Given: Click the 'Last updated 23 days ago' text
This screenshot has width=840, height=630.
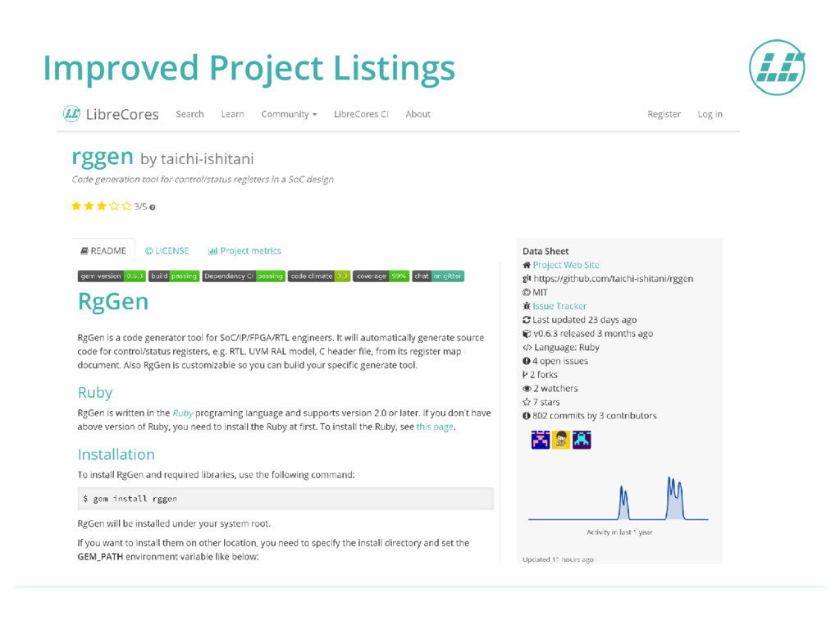Looking at the screenshot, I should pyautogui.click(x=584, y=320).
